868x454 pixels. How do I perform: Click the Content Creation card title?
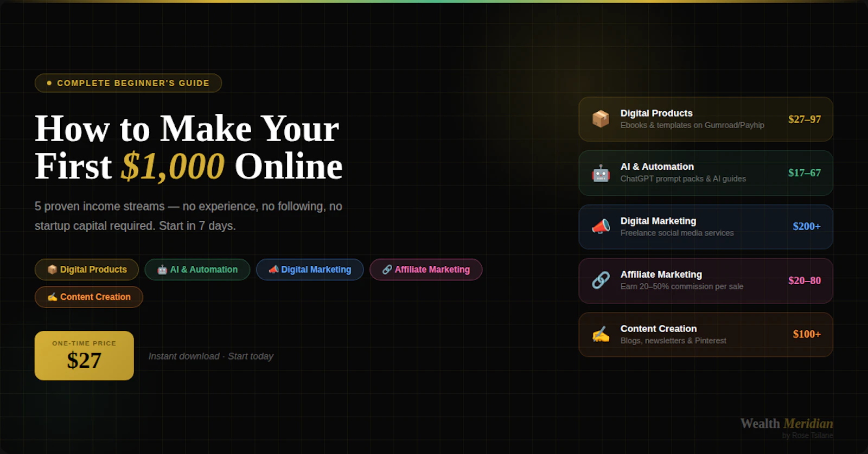[x=659, y=329]
